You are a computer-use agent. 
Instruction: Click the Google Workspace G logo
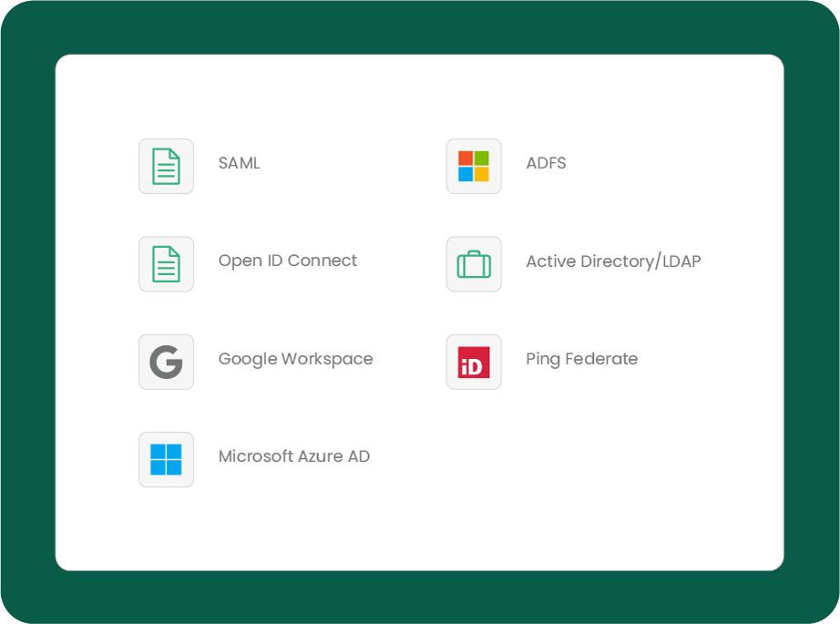(166, 362)
